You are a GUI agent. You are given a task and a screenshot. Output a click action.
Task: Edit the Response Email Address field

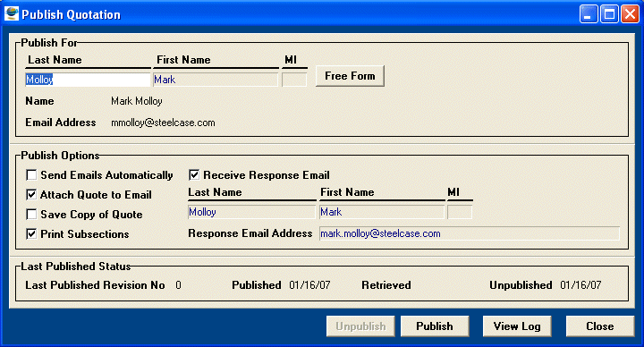[470, 233]
